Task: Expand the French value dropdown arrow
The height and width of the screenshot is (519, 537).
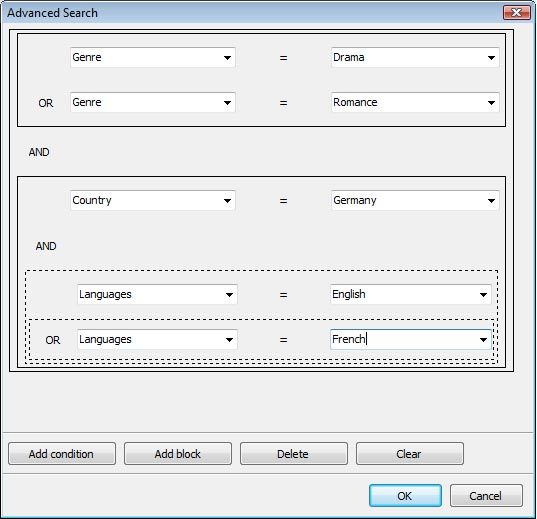Action: click(483, 339)
